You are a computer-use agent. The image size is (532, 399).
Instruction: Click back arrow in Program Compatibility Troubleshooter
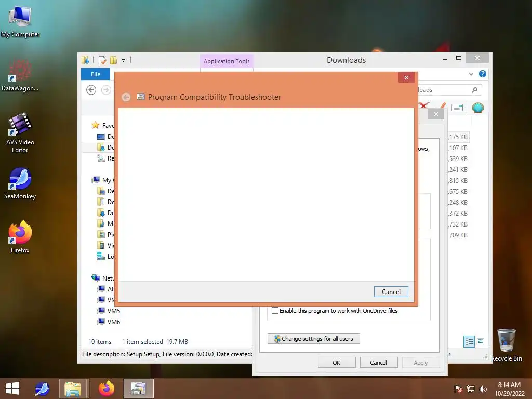click(x=126, y=97)
